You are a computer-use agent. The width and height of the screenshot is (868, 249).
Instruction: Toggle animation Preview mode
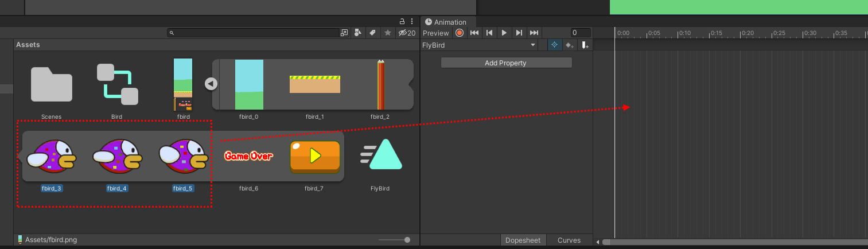point(436,33)
